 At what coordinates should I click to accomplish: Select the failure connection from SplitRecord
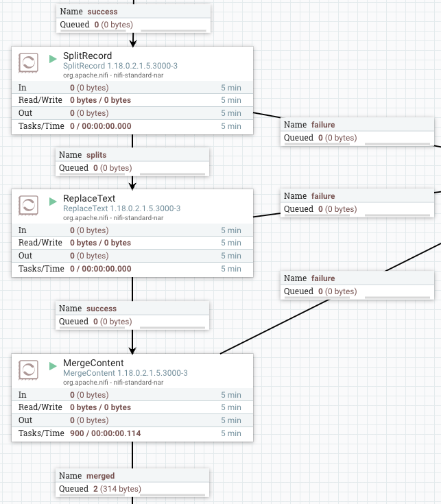coord(357,132)
